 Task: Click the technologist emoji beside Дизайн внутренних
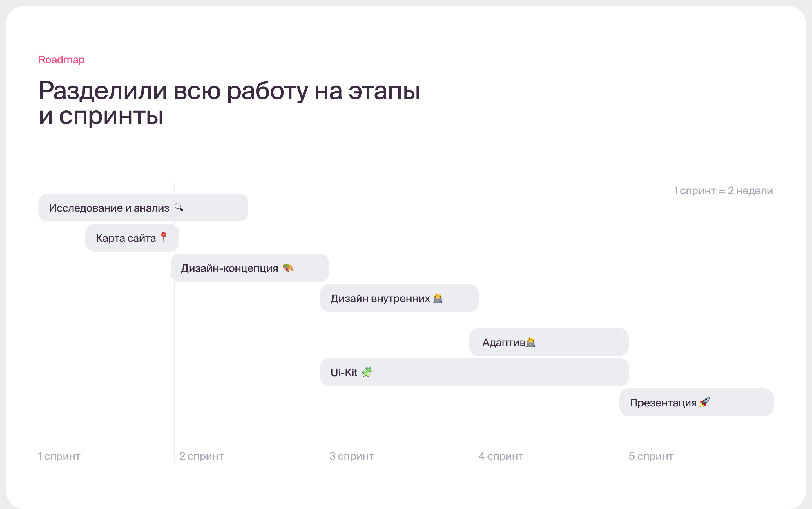(x=438, y=298)
